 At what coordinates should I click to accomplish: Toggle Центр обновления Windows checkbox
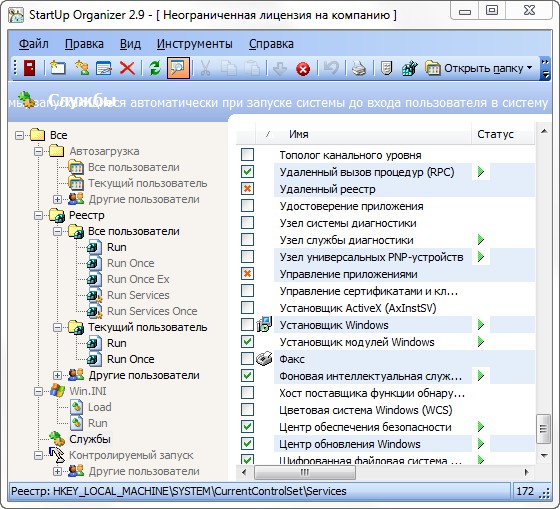point(247,444)
